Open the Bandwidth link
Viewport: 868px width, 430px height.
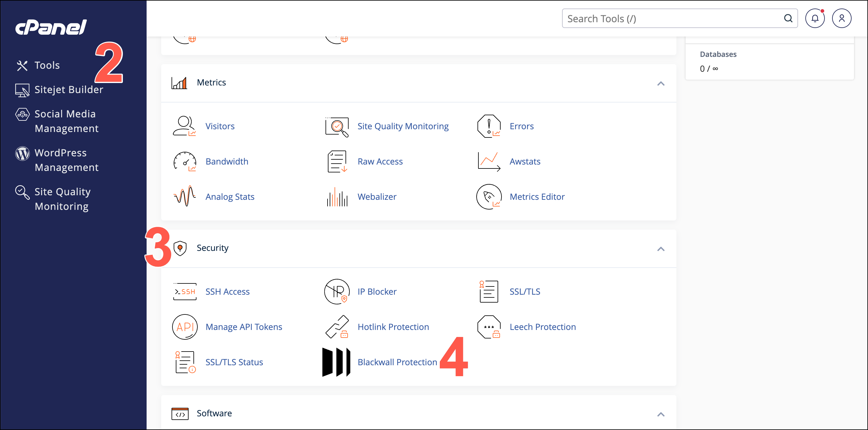coord(227,161)
